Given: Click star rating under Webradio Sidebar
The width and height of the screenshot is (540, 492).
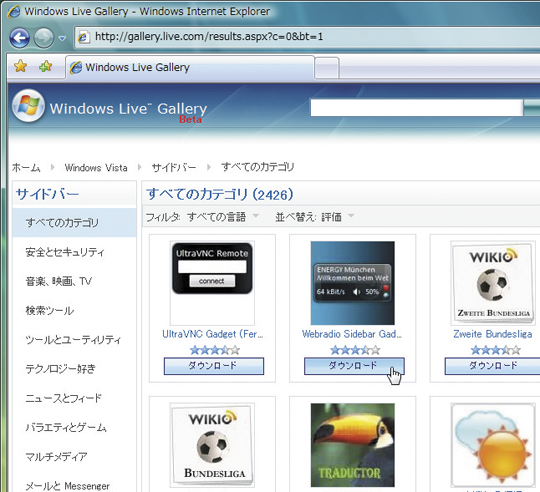Looking at the screenshot, I should [x=355, y=350].
